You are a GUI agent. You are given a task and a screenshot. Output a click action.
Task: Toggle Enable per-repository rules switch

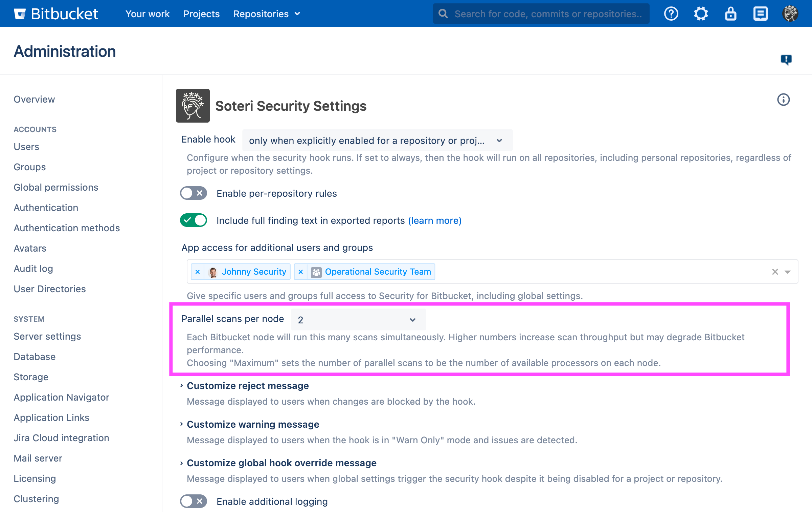194,193
